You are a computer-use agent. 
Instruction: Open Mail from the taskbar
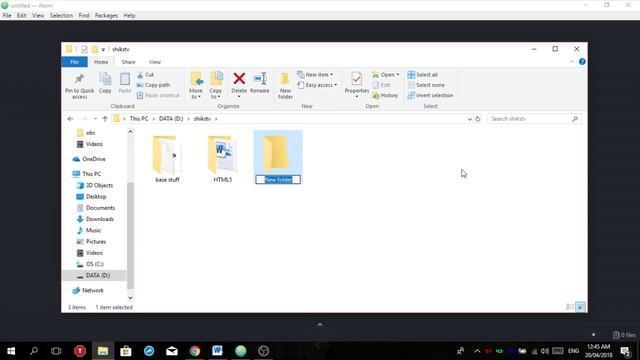pos(172,351)
